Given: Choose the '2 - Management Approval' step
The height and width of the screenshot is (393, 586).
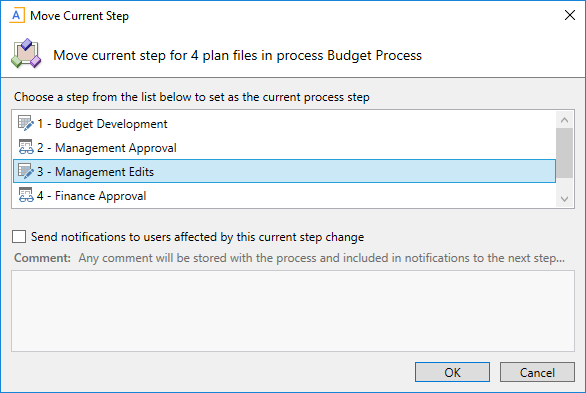Looking at the screenshot, I should 284,147.
